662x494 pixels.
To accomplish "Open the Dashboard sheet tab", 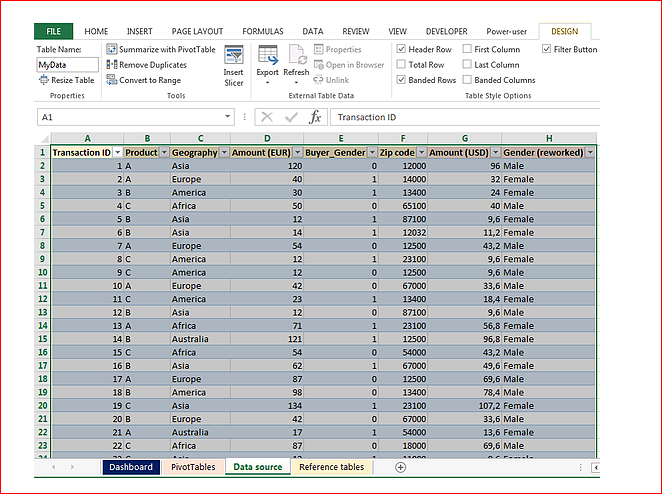I will pyautogui.click(x=131, y=467).
